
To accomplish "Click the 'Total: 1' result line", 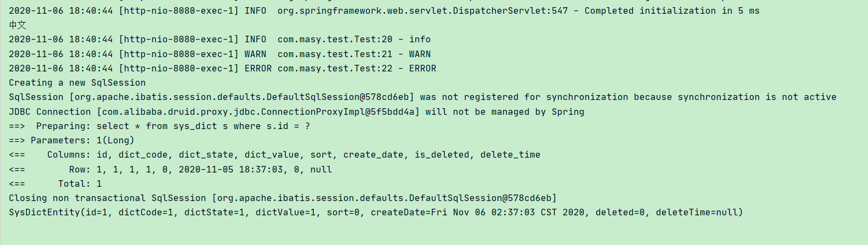I will pos(55,183).
